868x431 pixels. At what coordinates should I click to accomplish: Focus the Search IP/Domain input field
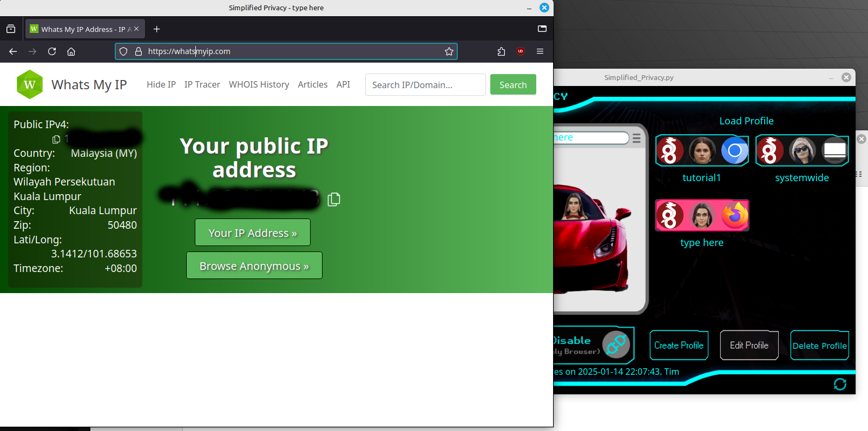425,85
